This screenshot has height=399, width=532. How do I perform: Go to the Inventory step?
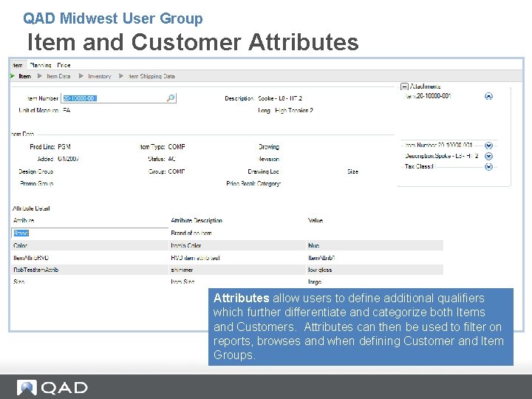click(100, 76)
